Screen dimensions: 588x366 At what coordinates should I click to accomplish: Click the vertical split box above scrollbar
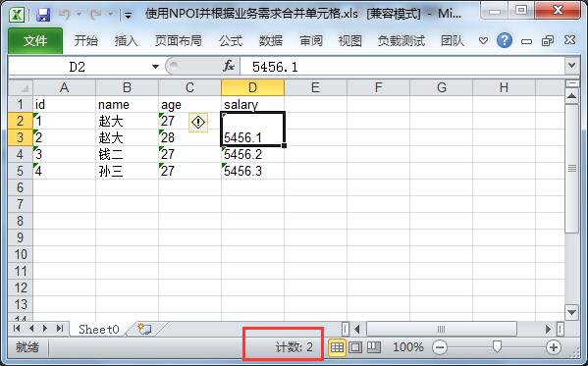pyautogui.click(x=572, y=83)
